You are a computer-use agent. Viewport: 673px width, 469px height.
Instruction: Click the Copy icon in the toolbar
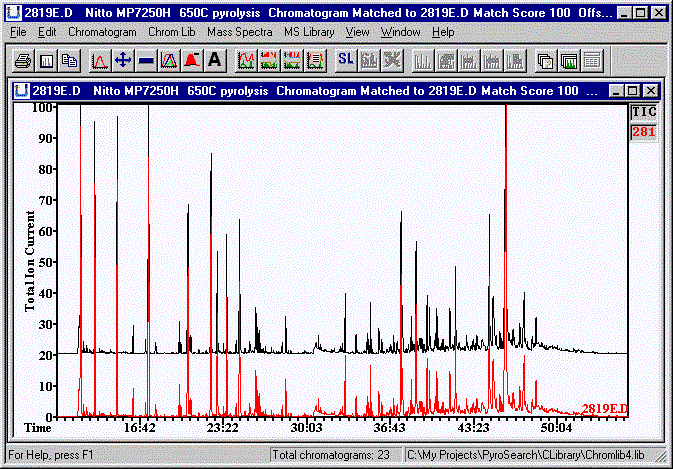click(69, 61)
